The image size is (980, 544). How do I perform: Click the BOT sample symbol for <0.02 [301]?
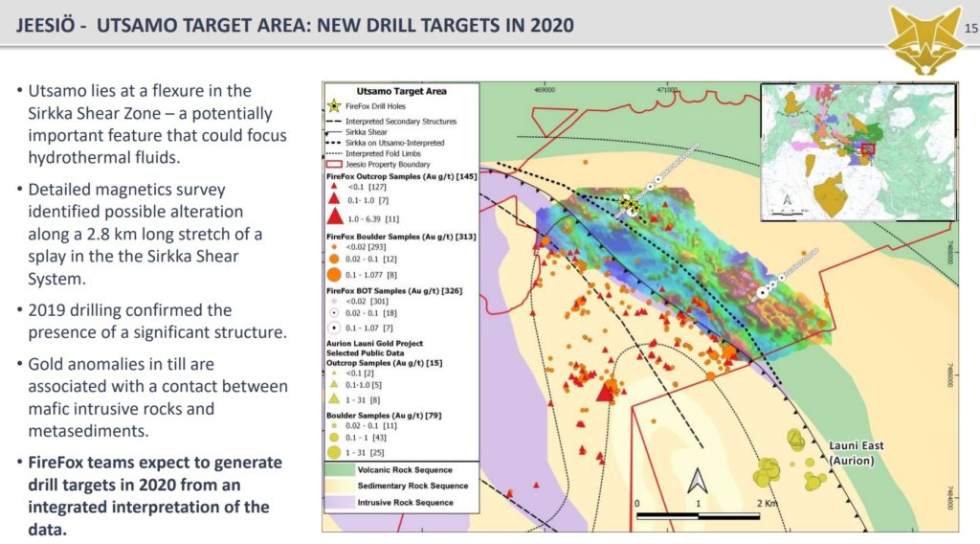click(x=334, y=301)
